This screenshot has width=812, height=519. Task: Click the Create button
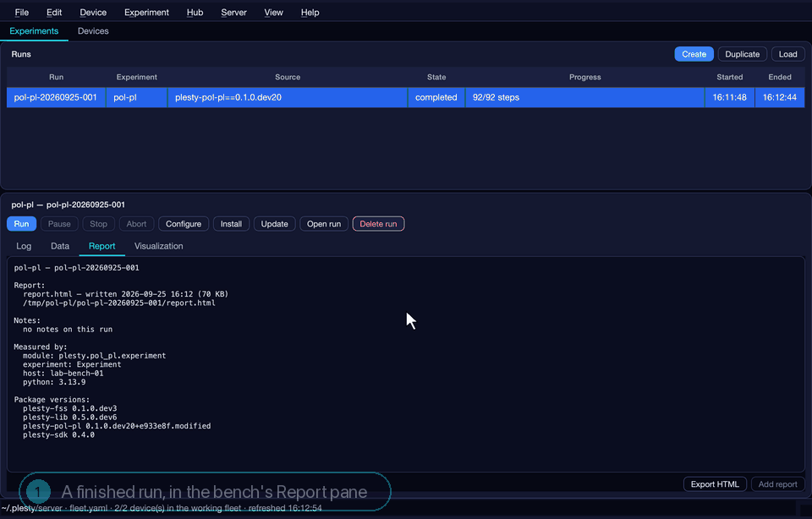694,54
